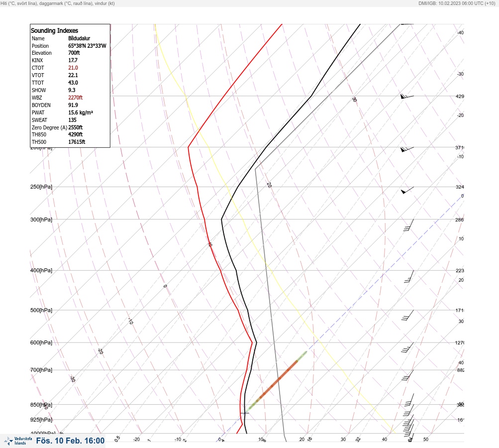Select the KINX value 17.7

click(x=73, y=60)
